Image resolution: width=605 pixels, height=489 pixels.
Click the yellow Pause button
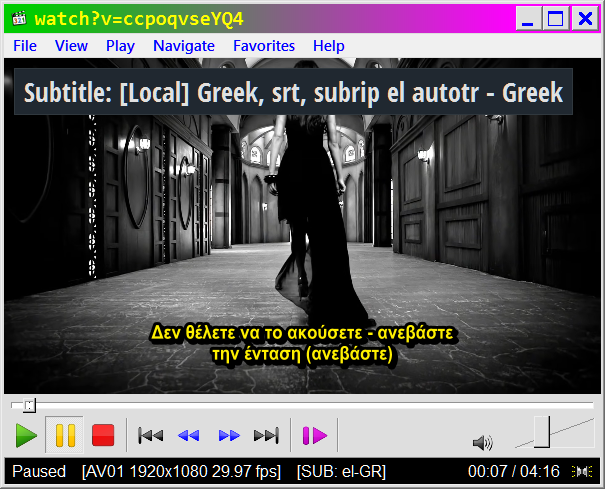(65, 435)
